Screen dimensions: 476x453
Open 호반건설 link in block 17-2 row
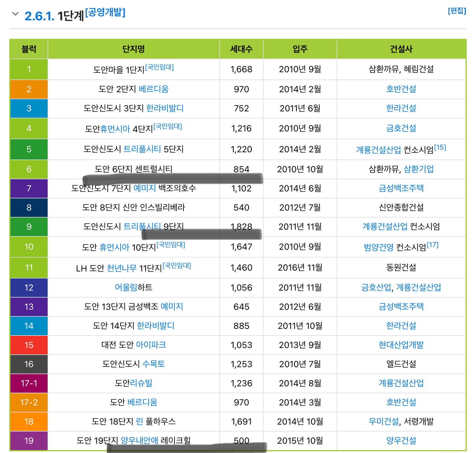coord(401,402)
